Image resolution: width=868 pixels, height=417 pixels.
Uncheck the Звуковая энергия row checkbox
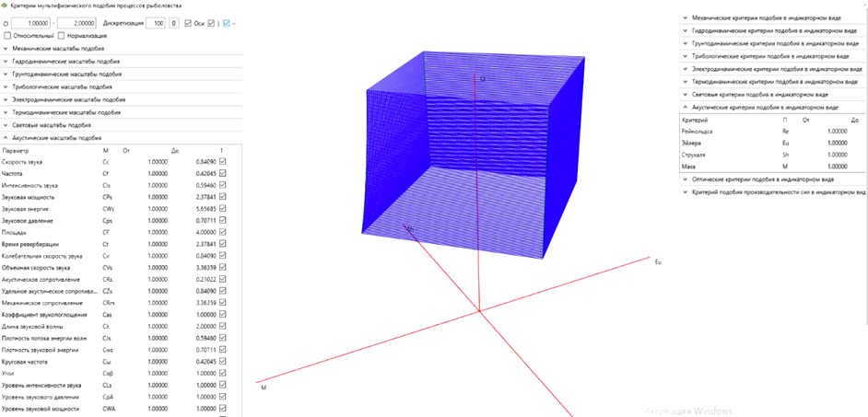(x=222, y=208)
